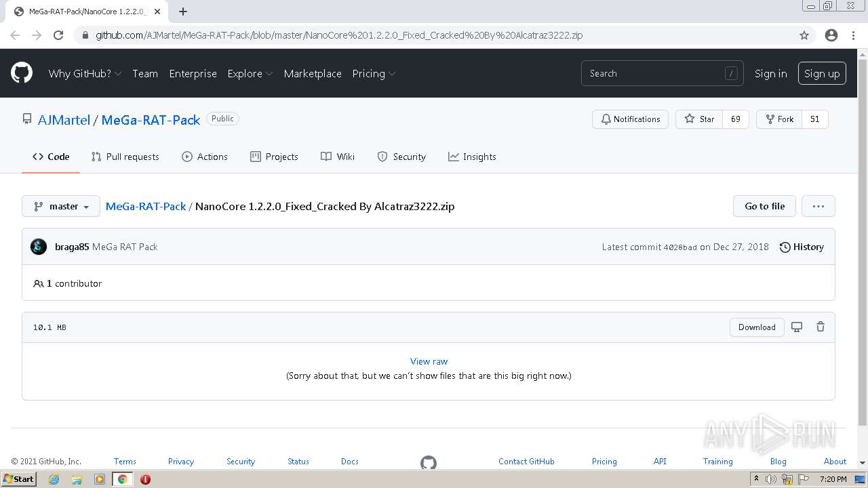This screenshot has width=868, height=488.
Task: Open commit History
Action: point(802,247)
